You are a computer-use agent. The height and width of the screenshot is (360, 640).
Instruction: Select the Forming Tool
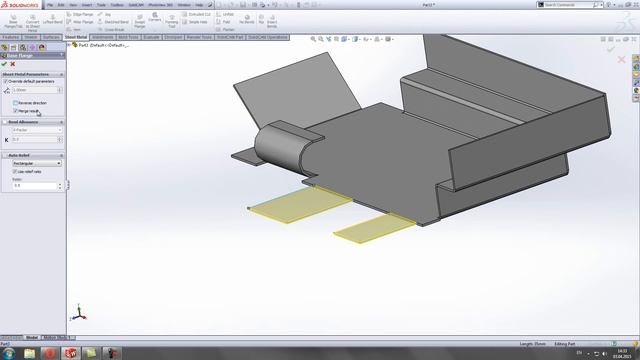coord(171,21)
